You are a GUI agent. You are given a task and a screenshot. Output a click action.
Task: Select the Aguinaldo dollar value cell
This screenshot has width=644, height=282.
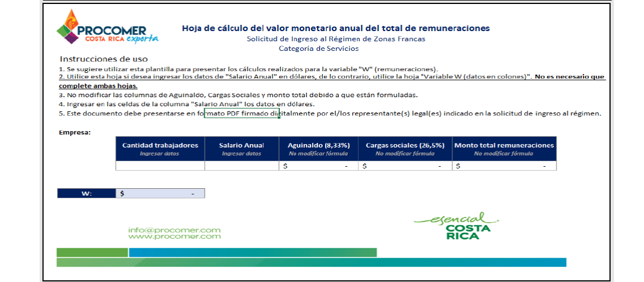[318, 166]
